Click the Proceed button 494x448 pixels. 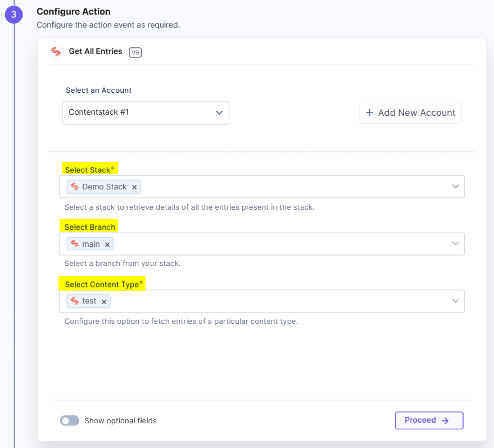[x=429, y=420]
